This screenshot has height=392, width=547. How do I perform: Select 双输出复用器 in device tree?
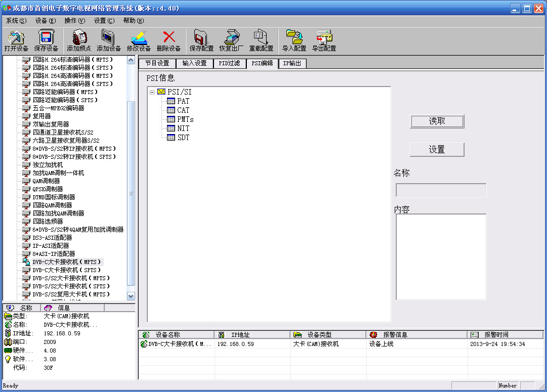click(x=51, y=124)
